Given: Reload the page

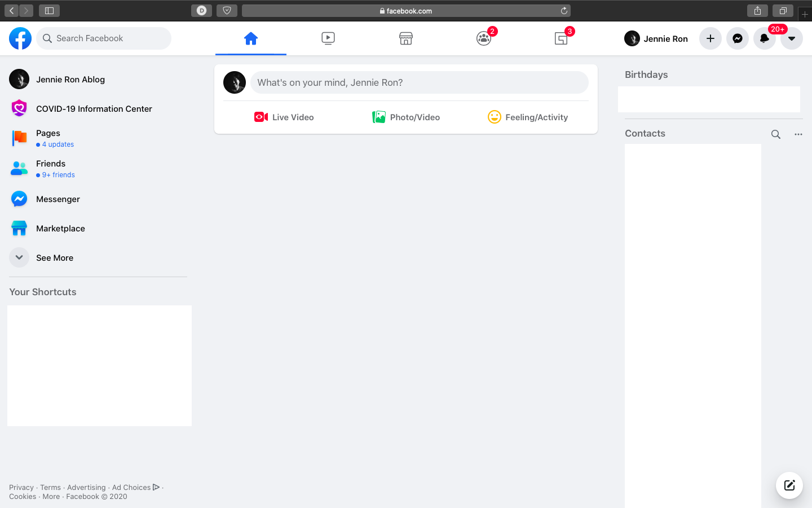Looking at the screenshot, I should (x=564, y=11).
